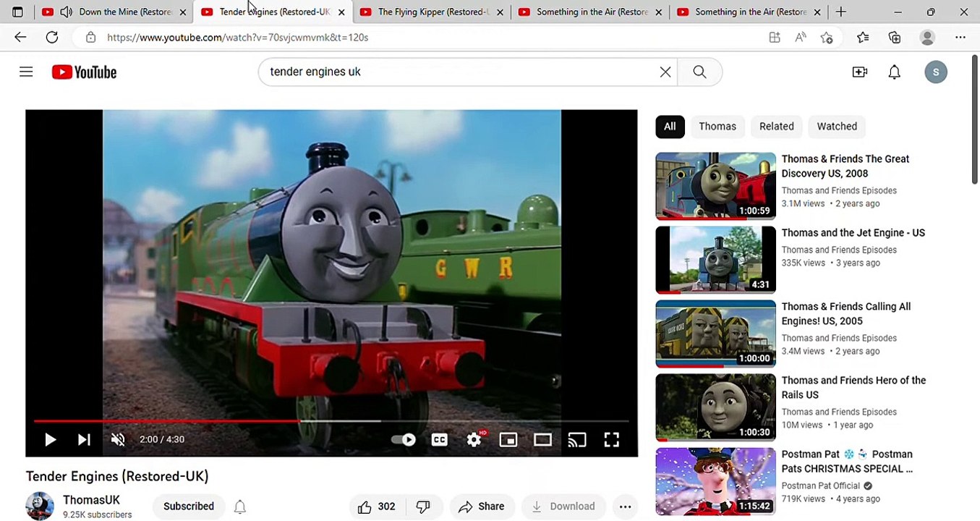Switch to 'The Flying Kipper' browser tab
Screen dimensions: 980x521
[x=433, y=12]
